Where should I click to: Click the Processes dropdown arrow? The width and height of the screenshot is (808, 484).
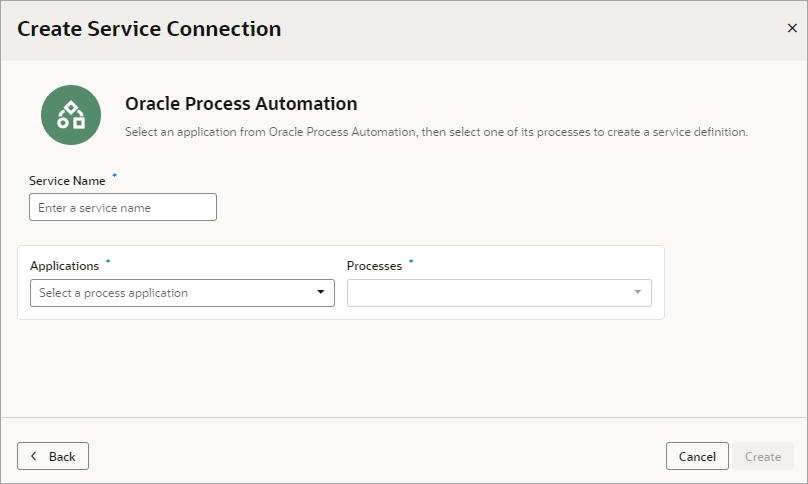[638, 293]
